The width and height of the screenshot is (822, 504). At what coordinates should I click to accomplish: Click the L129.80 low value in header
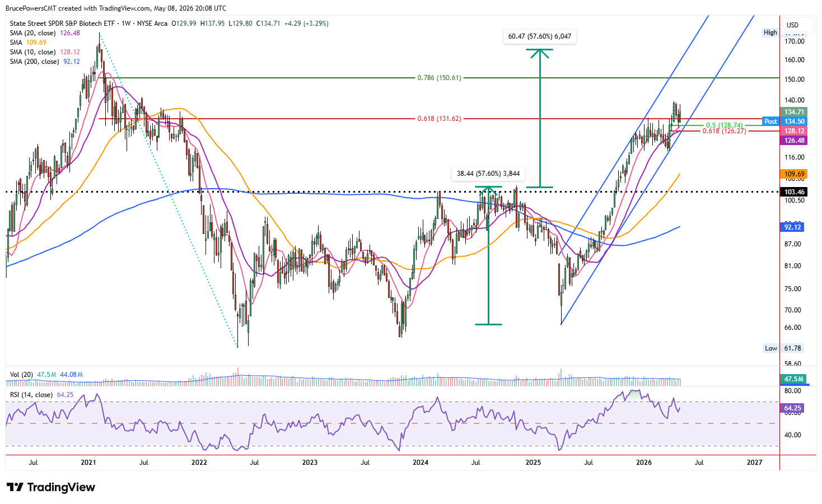(241, 24)
